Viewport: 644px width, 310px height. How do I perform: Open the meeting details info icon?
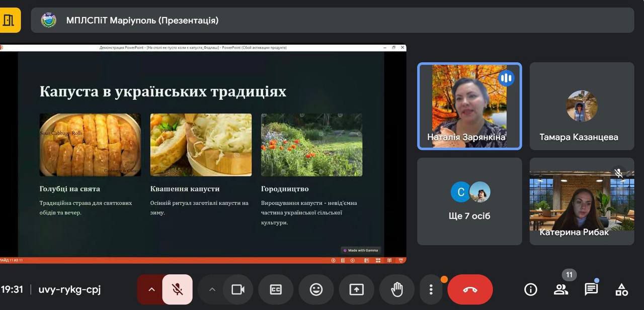[530, 289]
